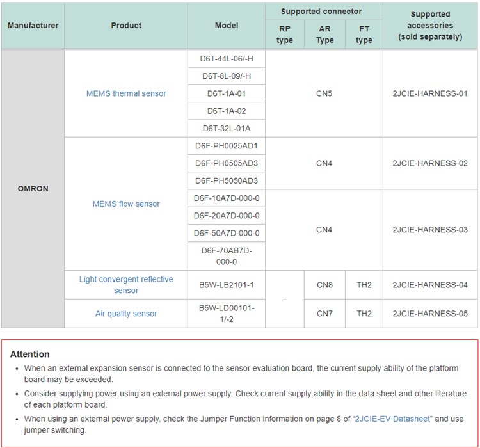
Task: Select model cell D6T-1A-01
Action: point(227,93)
